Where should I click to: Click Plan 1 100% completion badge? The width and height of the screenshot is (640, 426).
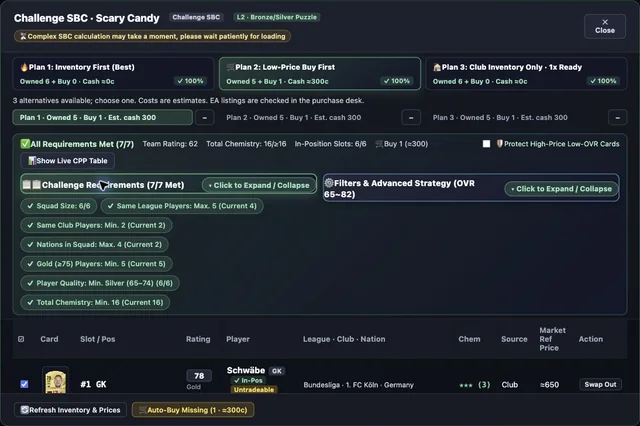point(190,81)
